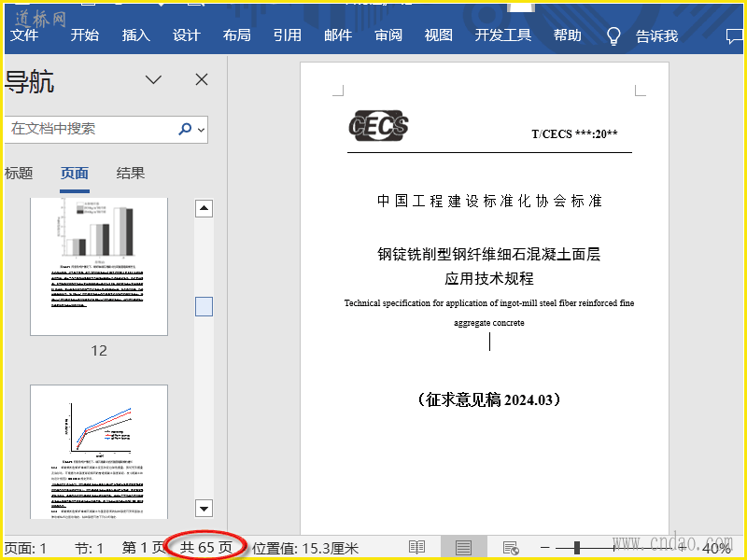
Task: Select the line chart page thumbnail
Action: 99,452
